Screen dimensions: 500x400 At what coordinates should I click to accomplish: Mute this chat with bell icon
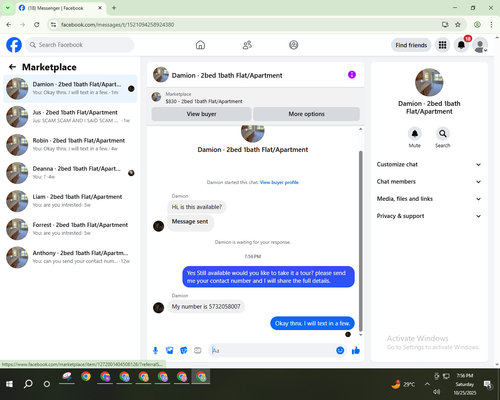click(x=415, y=134)
